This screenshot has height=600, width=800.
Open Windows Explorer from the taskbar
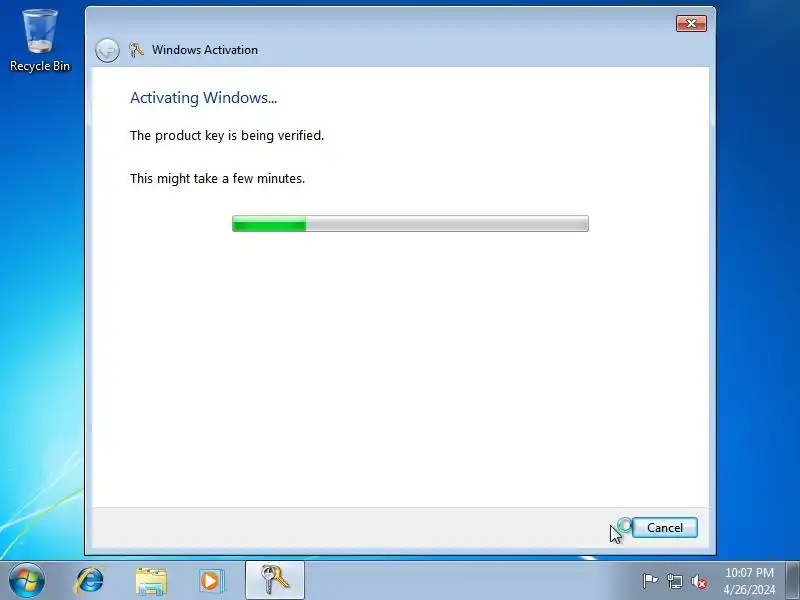(151, 581)
